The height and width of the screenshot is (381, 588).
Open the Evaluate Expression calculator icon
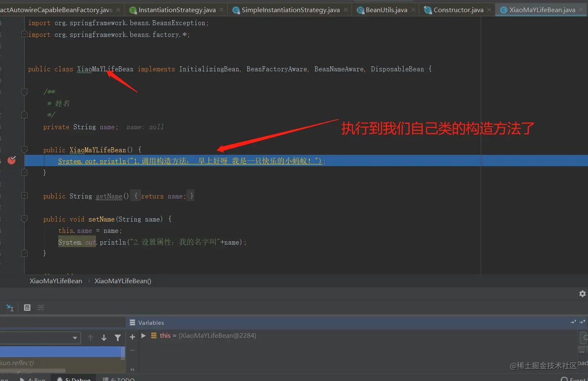click(x=27, y=308)
